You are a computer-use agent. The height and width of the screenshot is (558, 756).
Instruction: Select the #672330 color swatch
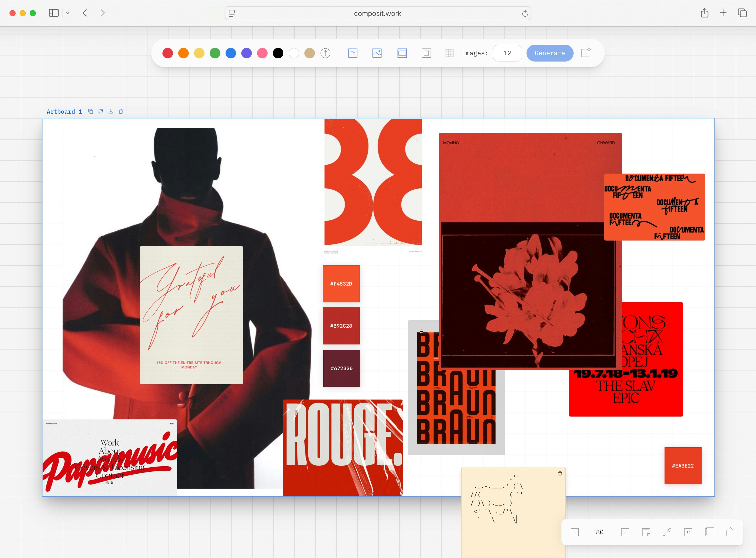tap(342, 368)
